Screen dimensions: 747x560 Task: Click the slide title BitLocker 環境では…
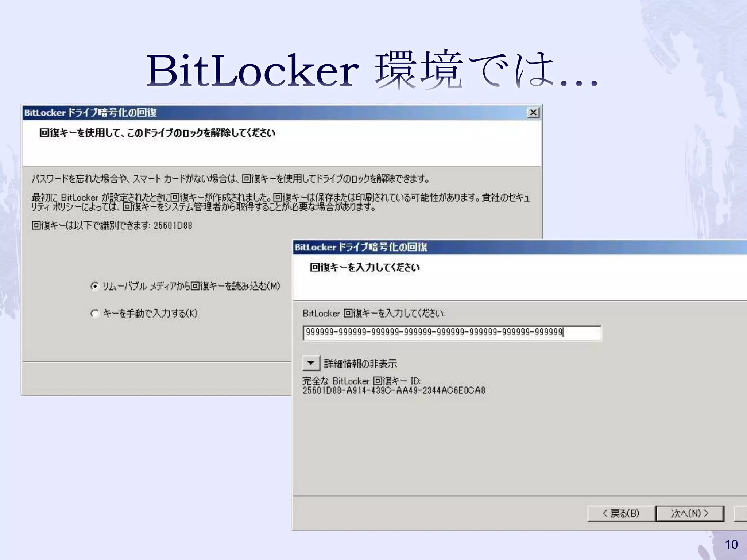click(x=372, y=70)
